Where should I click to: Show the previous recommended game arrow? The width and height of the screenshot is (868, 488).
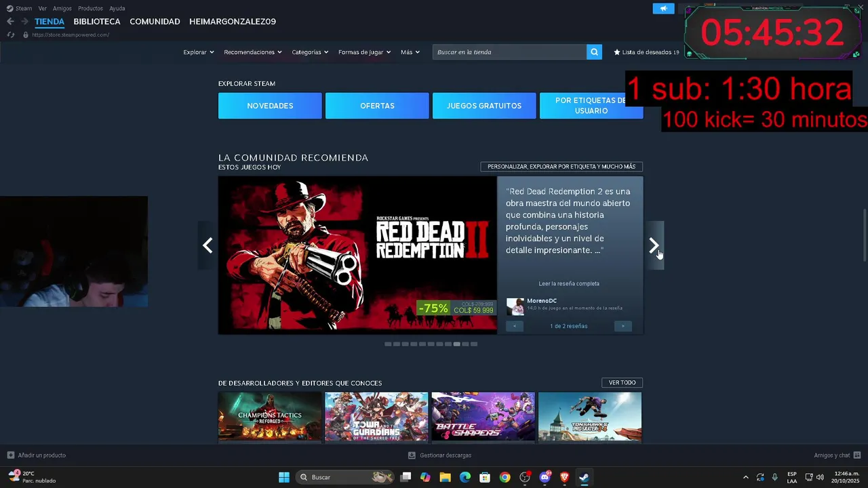coord(208,245)
